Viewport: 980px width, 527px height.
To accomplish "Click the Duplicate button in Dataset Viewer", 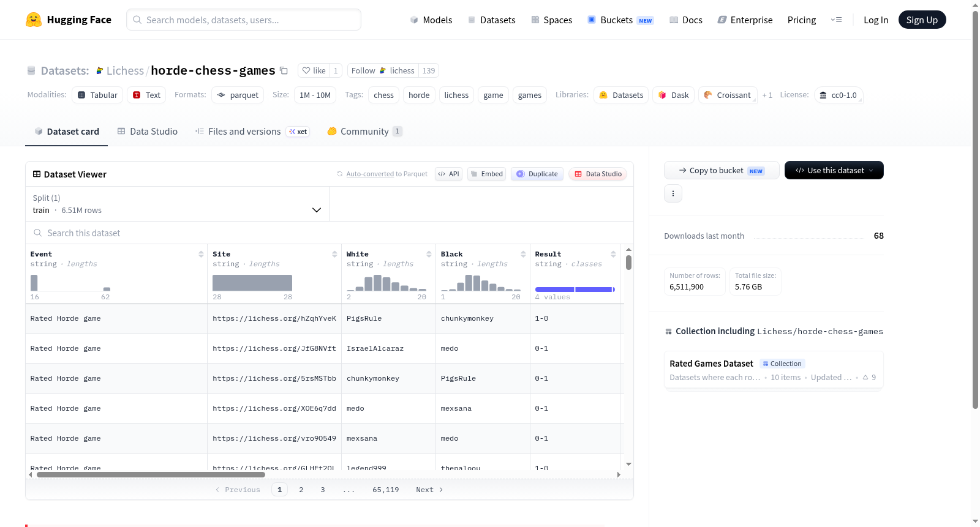I will click(537, 174).
